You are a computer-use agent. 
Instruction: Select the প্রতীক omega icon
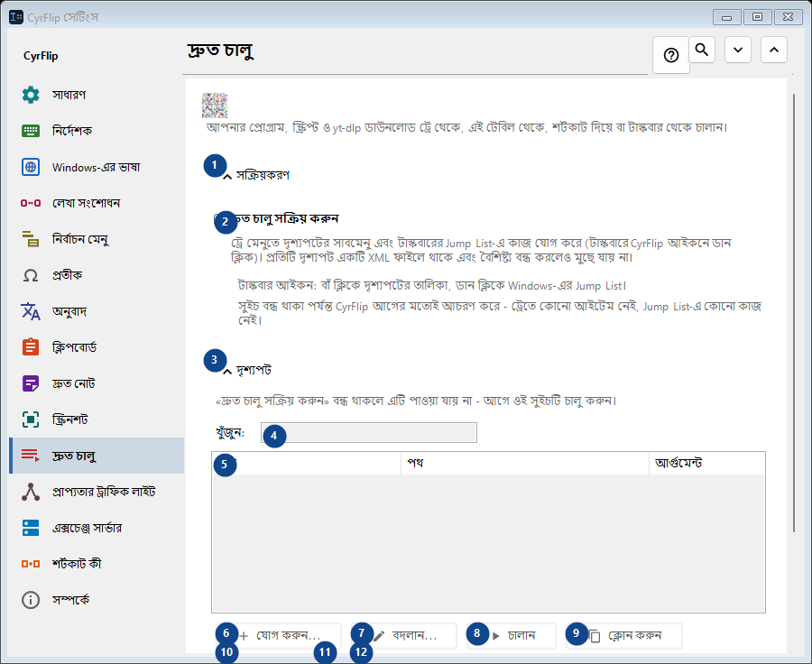[31, 275]
